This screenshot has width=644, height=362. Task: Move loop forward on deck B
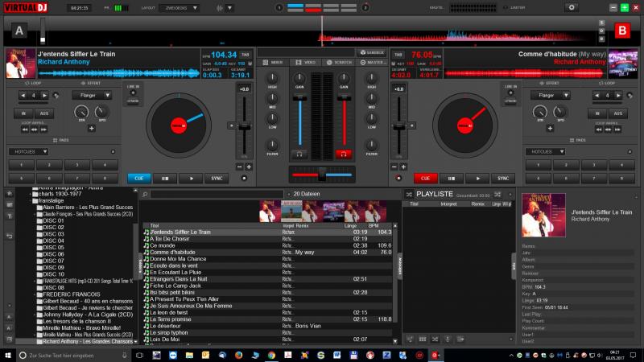(x=617, y=130)
